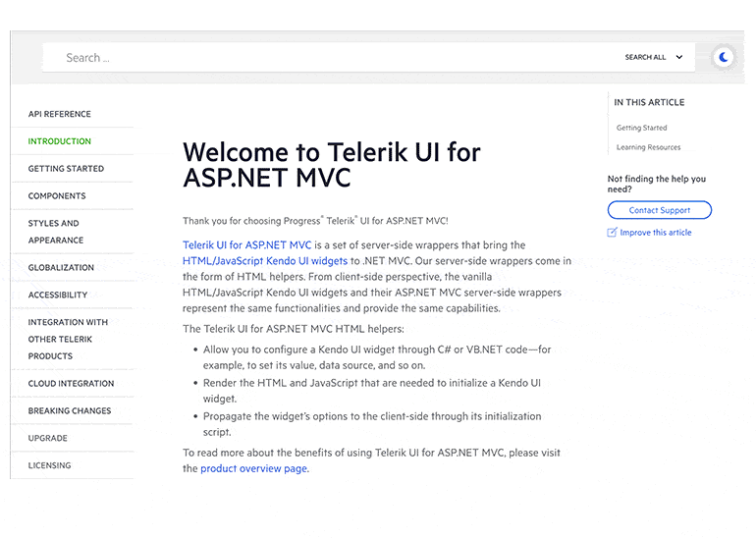Follow Telerik UI for ASP.NET MVC link
Screen dimensions: 756x538
246,245
